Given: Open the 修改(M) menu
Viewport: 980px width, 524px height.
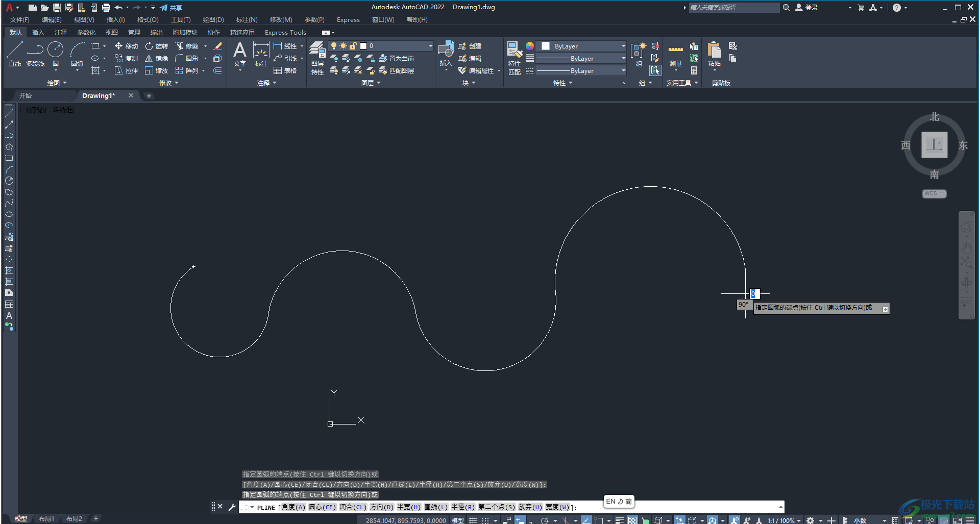Looking at the screenshot, I should [281, 20].
